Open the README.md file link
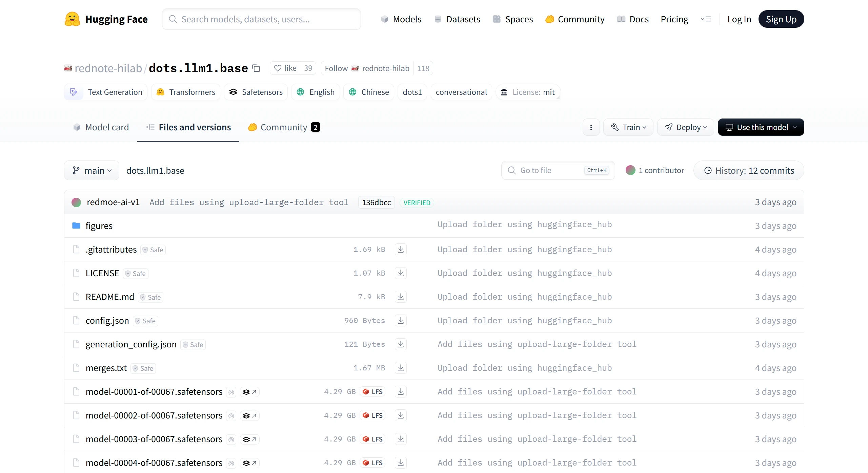This screenshot has height=473, width=868. (110, 297)
